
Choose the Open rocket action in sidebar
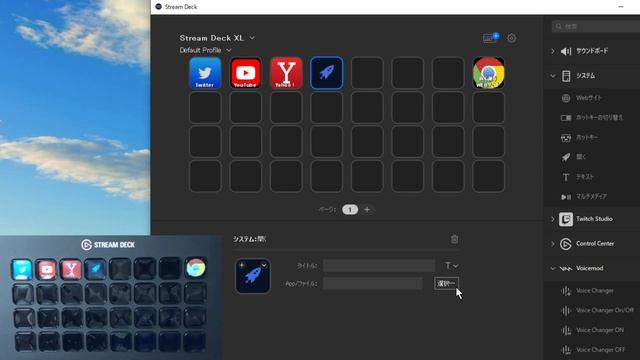(566, 157)
